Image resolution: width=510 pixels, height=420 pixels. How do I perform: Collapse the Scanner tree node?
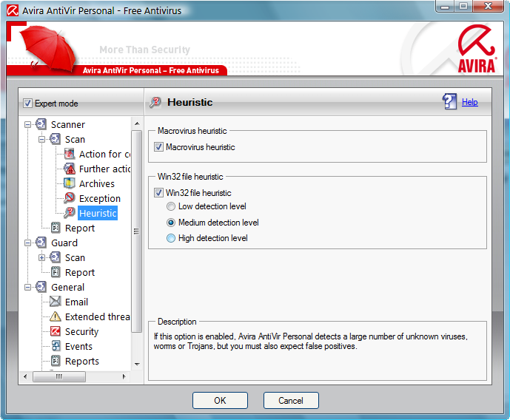27,124
